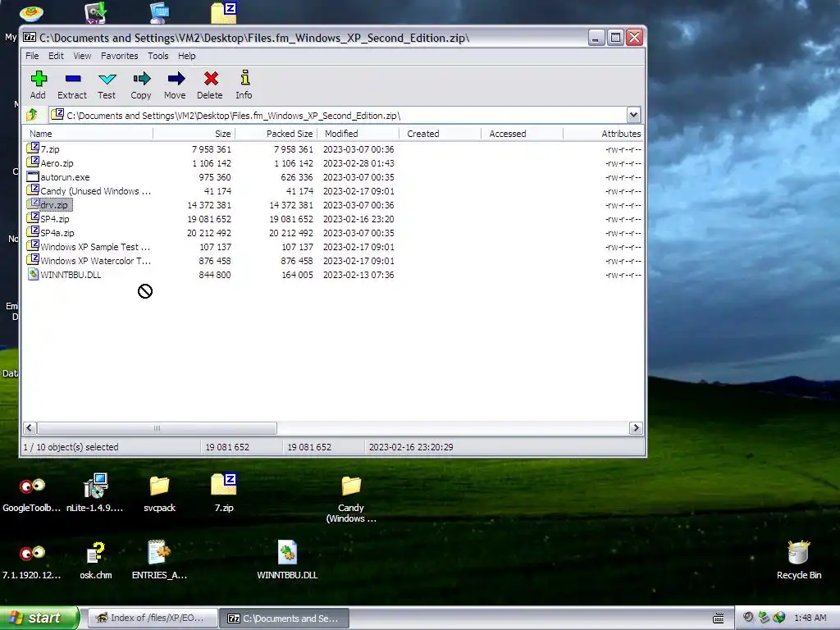The image size is (840, 630).
Task: Select WINNTBBU.DLL icon in archive list
Action: coord(33,274)
